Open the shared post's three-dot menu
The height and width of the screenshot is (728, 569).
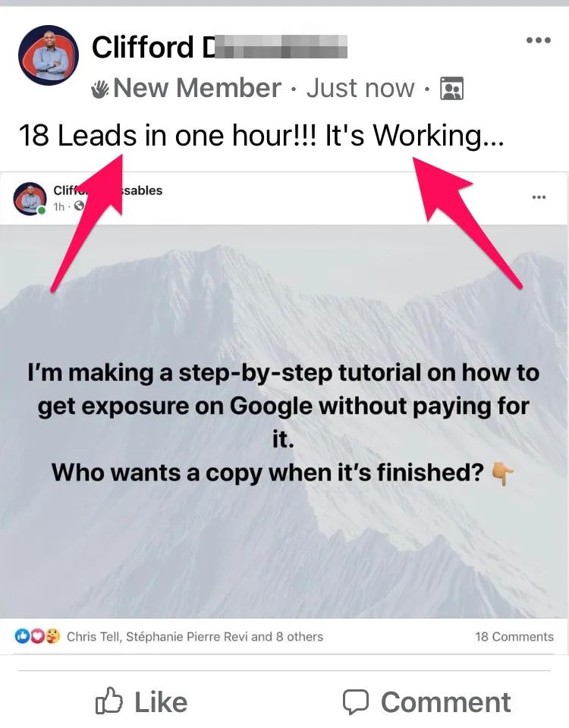pyautogui.click(x=539, y=197)
